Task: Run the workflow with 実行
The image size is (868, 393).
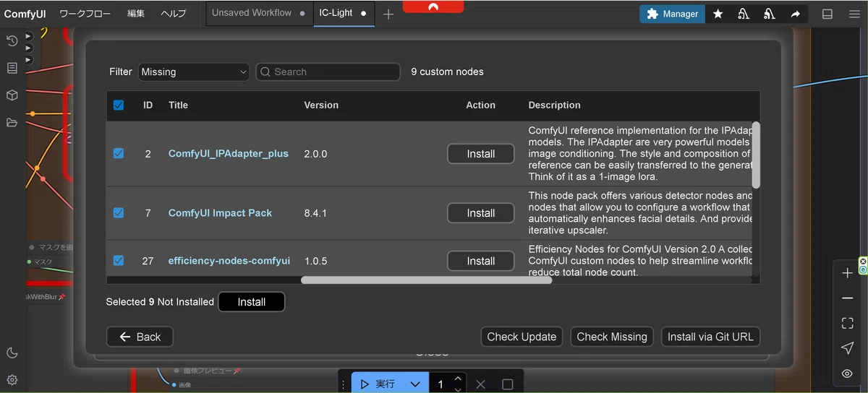Action: coord(378,384)
